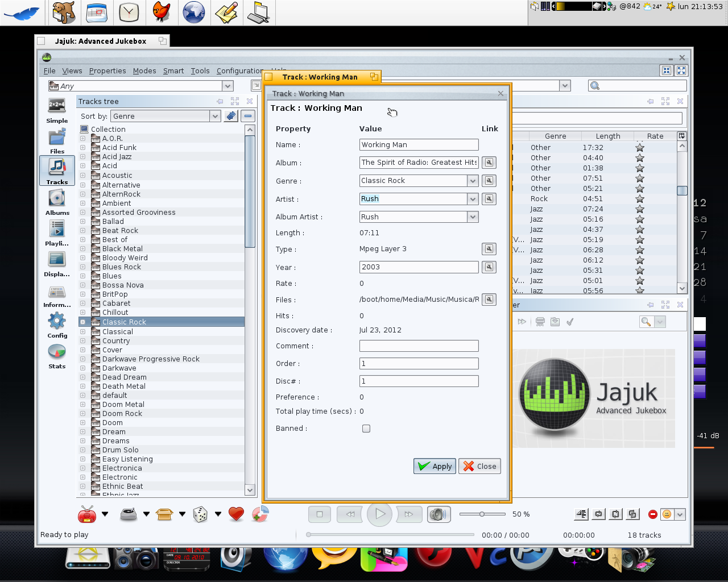Click the Album link icon

point(489,163)
